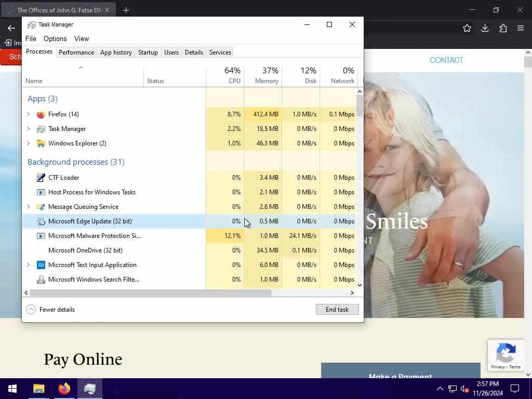Screen dimensions: 532x399
Task: Open the notification center icon
Action: 515,389
